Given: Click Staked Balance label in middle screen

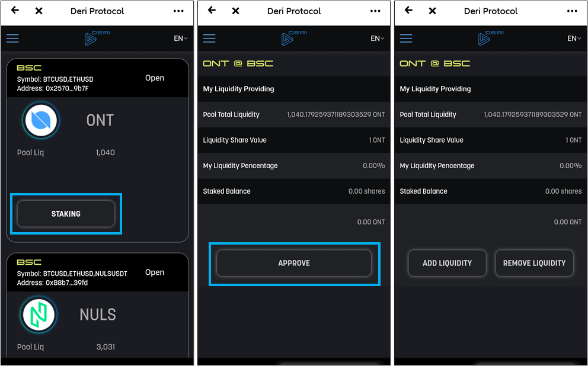Looking at the screenshot, I should 226,191.
